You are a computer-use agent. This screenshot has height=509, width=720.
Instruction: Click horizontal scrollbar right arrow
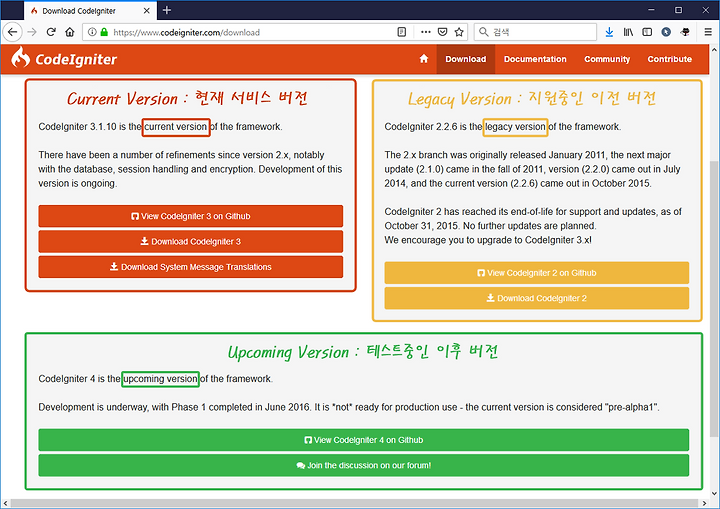(x=704, y=503)
